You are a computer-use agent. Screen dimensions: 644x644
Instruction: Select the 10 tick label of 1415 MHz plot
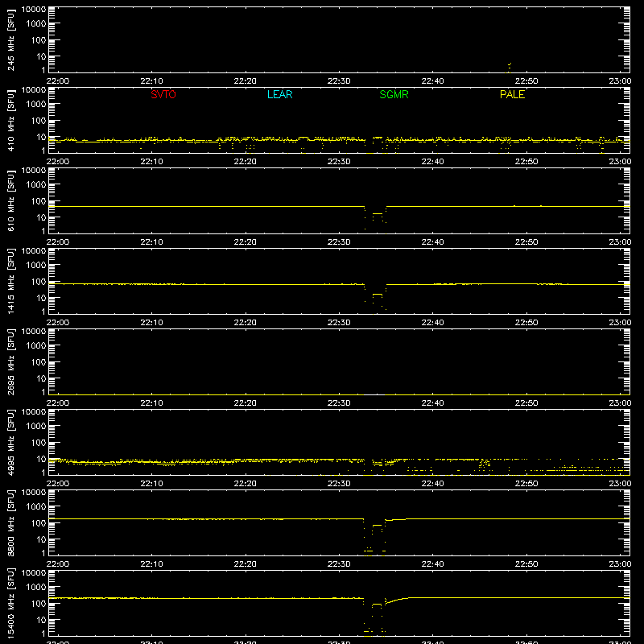[41, 298]
